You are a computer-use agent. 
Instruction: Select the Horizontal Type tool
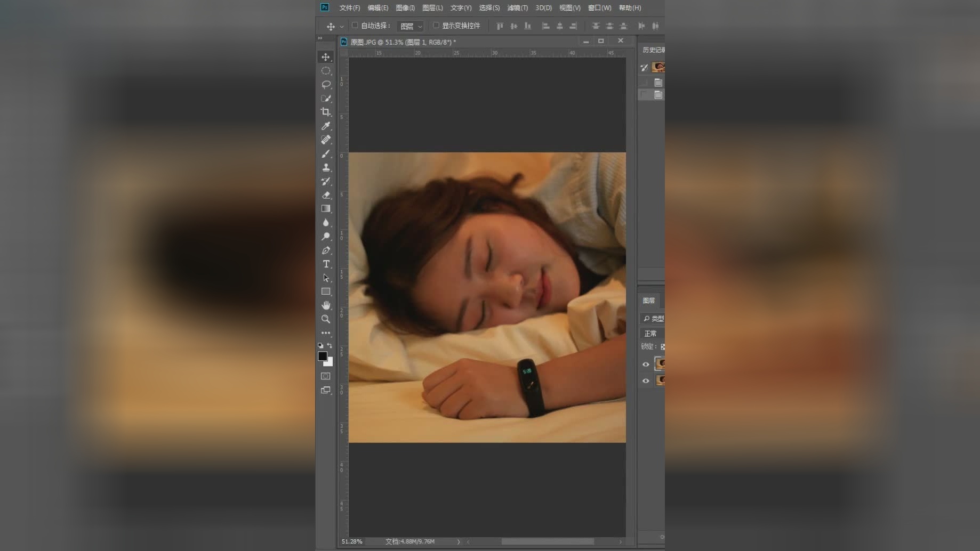point(326,264)
